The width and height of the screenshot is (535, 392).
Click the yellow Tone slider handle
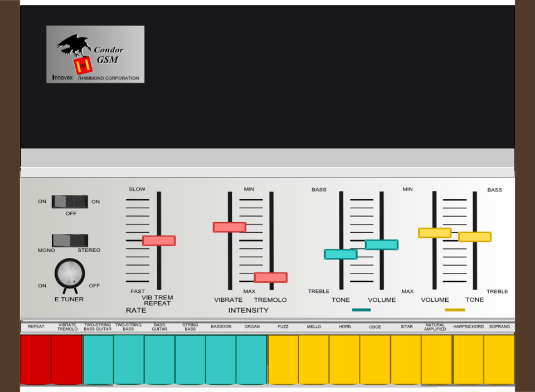click(475, 237)
